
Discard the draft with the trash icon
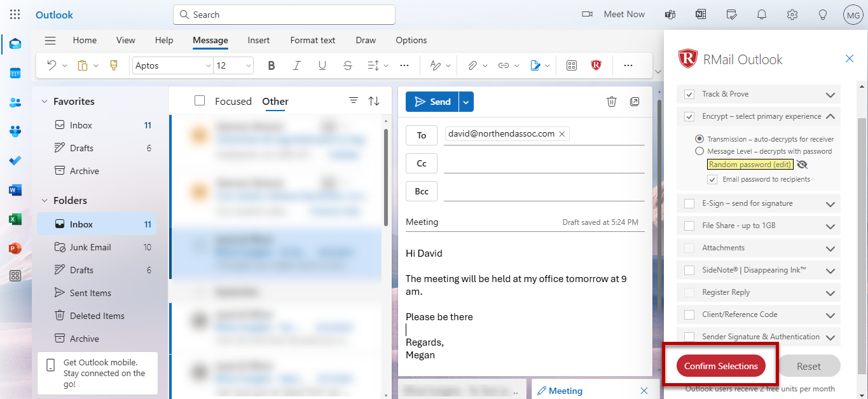[611, 102]
